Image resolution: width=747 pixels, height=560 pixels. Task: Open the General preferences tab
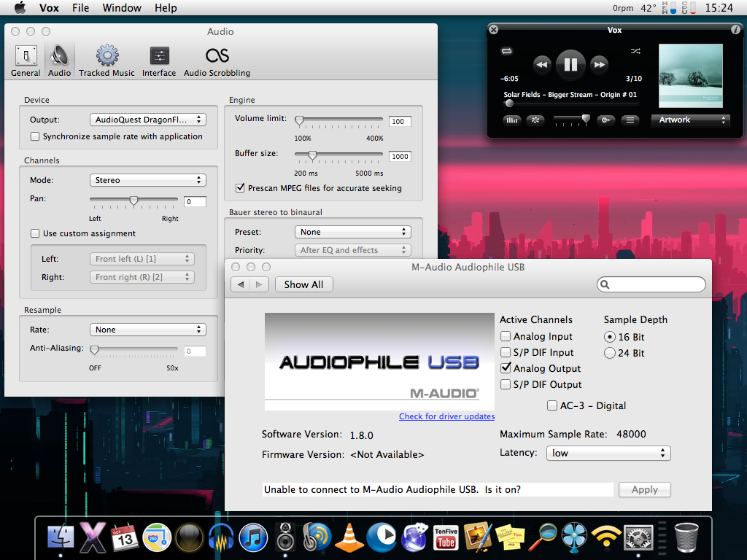[26, 61]
